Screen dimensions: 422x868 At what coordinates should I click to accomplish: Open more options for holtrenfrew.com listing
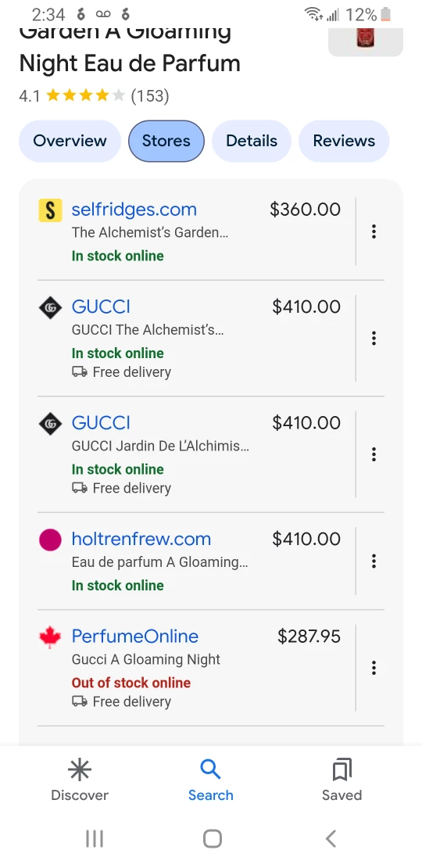(374, 561)
